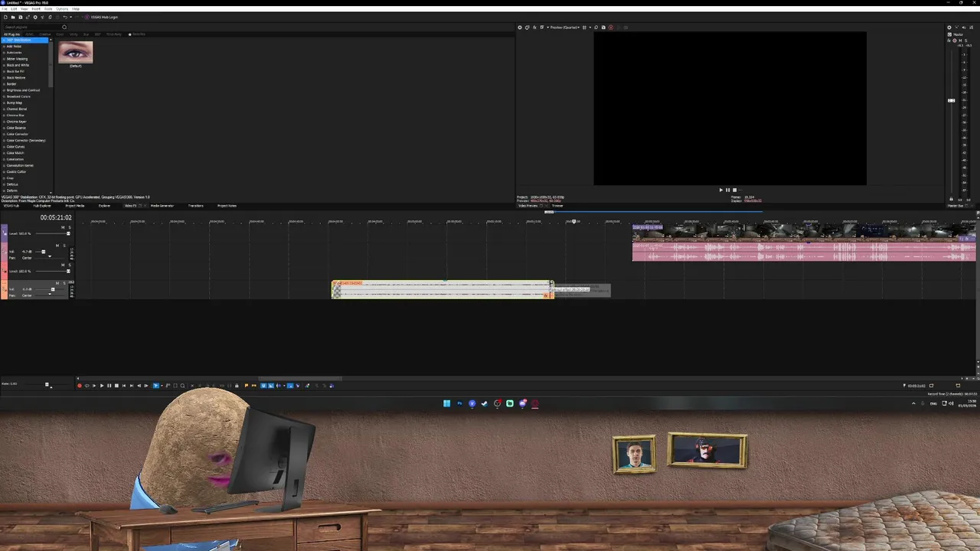Select Chroma Keyer effect
The image size is (980, 551).
16,122
